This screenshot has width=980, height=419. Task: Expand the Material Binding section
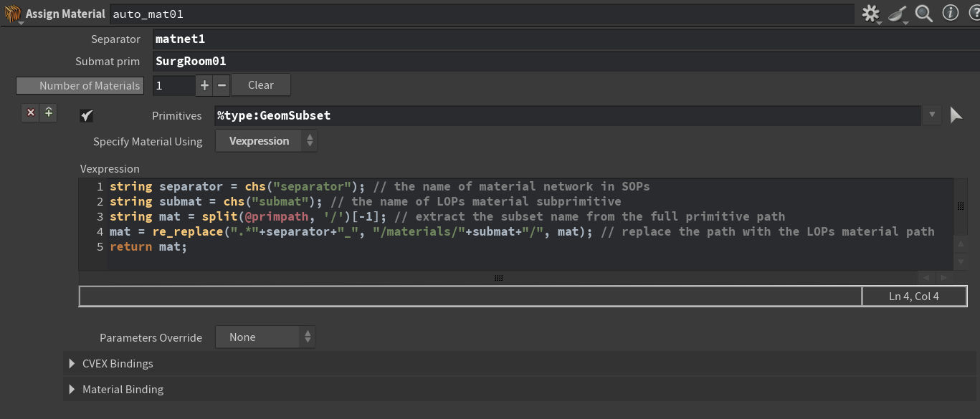click(72, 390)
